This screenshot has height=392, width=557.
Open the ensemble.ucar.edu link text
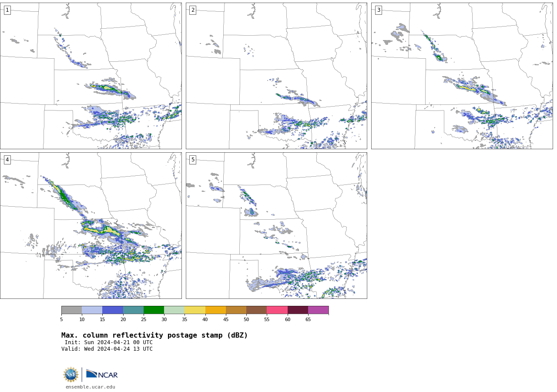click(91, 387)
